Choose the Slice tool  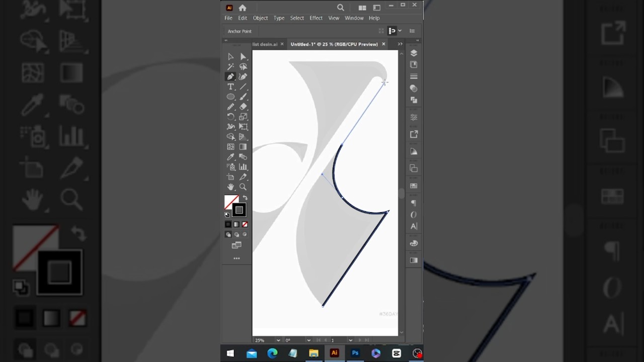(243, 177)
